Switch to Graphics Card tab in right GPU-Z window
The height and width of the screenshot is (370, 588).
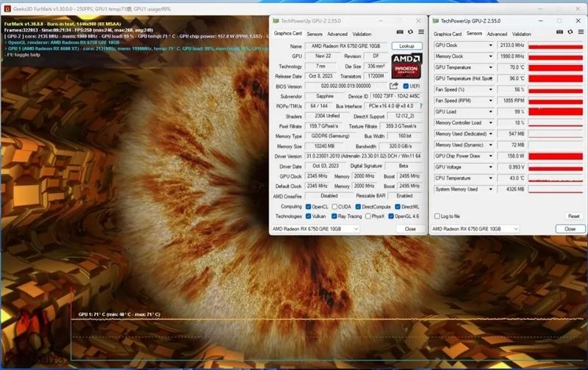tap(448, 34)
